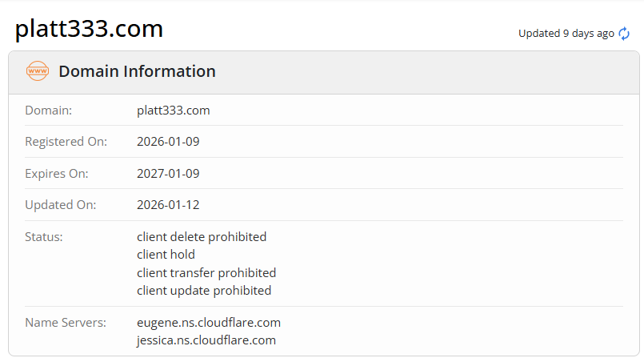Select the platt333.com domain value
Screen dimensions: 644x362
click(x=173, y=111)
